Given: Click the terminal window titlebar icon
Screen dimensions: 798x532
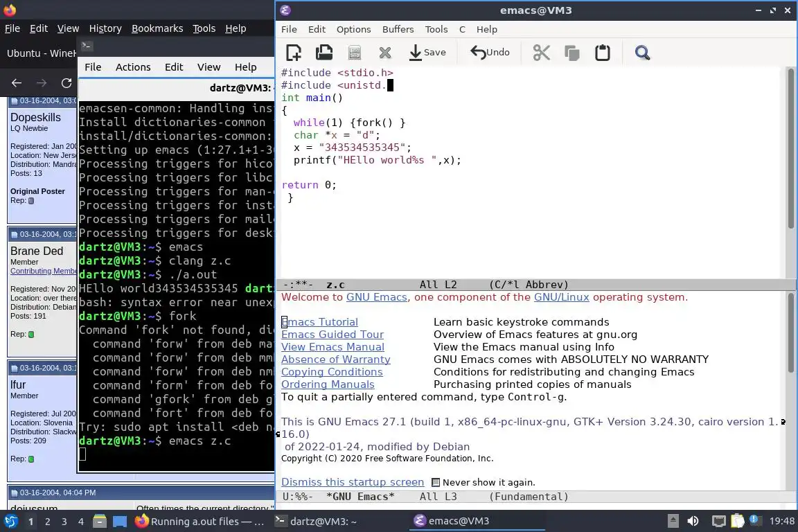Looking at the screenshot, I should pos(86,46).
